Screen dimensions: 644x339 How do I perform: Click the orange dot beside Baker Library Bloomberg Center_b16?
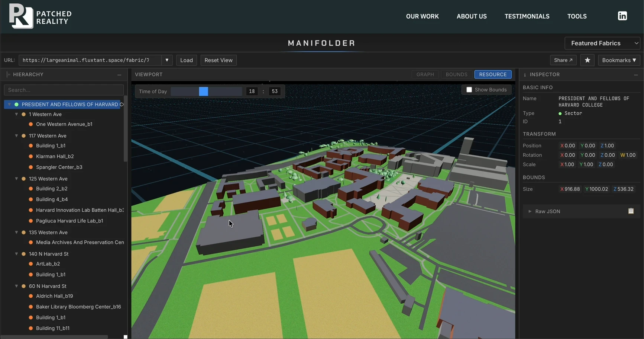coord(31,307)
